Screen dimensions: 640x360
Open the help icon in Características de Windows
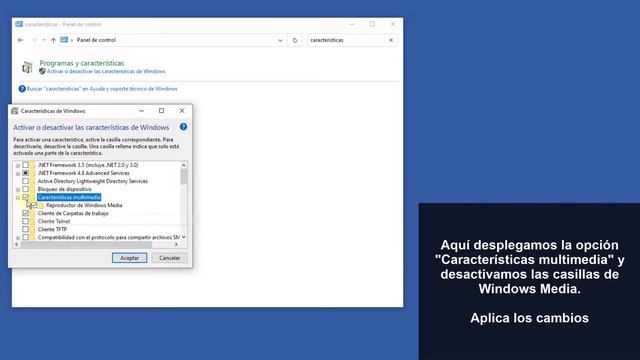pos(183,127)
